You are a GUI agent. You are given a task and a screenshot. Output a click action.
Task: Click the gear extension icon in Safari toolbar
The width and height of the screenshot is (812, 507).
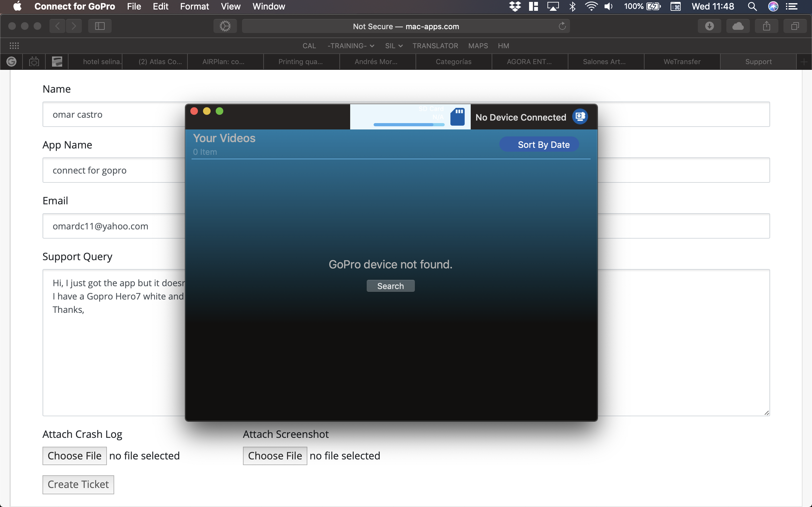pos(225,26)
